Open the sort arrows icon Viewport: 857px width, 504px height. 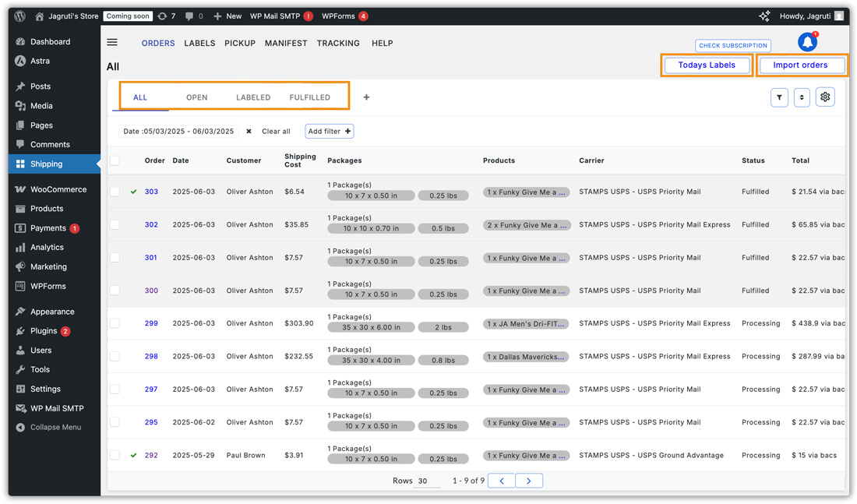[x=802, y=97]
